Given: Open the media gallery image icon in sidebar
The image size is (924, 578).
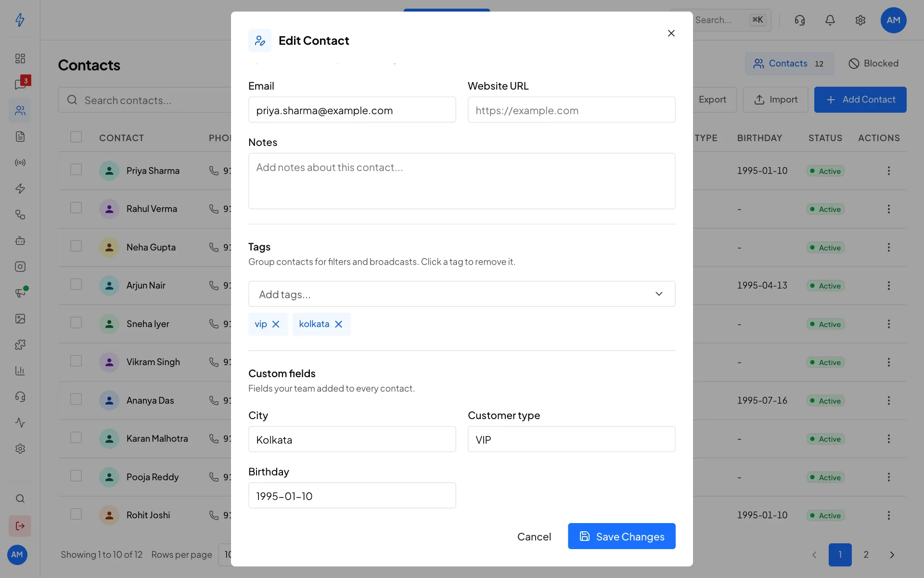Looking at the screenshot, I should click(20, 319).
